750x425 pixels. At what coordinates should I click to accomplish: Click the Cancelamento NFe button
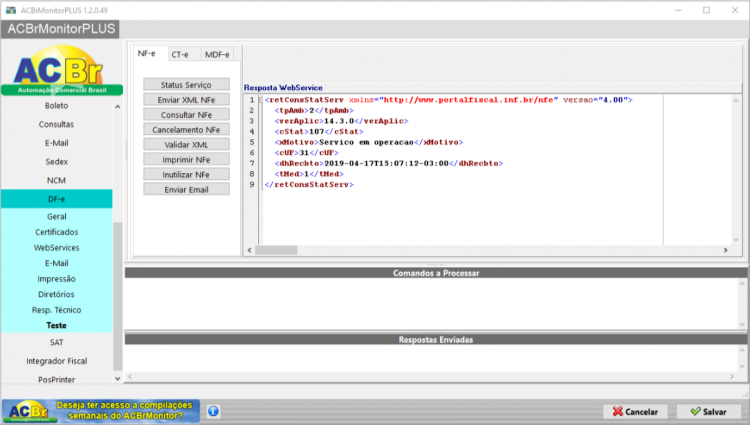click(186, 130)
